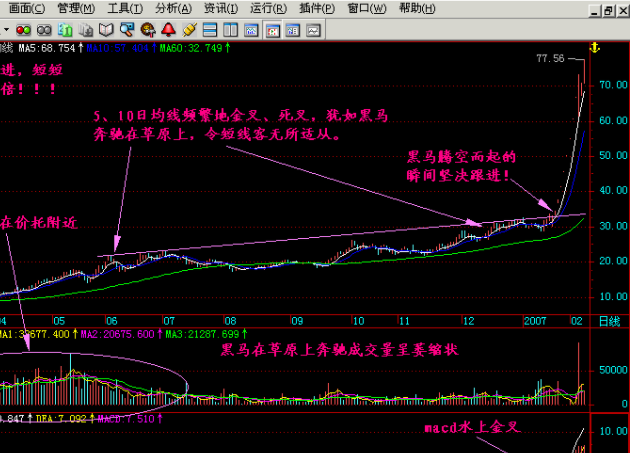Image resolution: width=631 pixels, height=453 pixels.
Task: Click the blue line chart window icon
Action: click(x=251, y=30)
